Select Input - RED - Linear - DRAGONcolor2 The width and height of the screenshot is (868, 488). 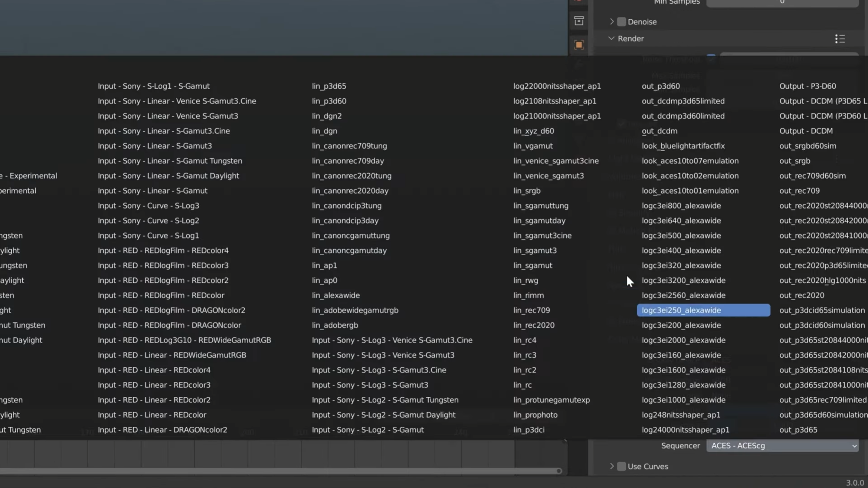[162, 430]
